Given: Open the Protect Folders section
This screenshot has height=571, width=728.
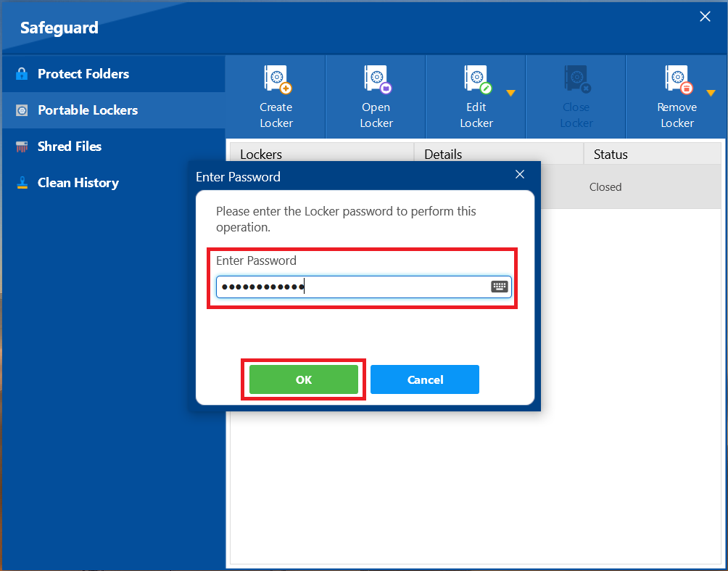Looking at the screenshot, I should coord(114,74).
